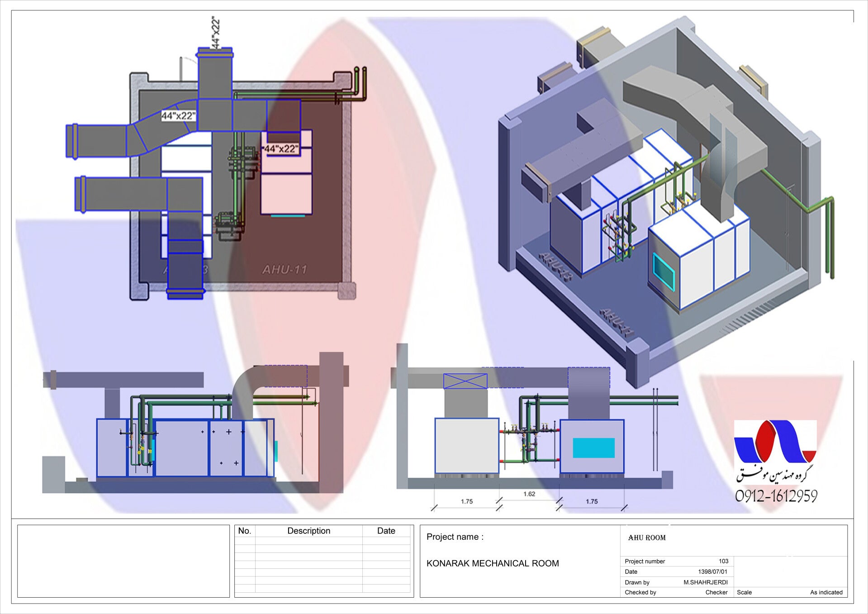
Task: Click the "Date" revision table column header
Action: coord(386,531)
